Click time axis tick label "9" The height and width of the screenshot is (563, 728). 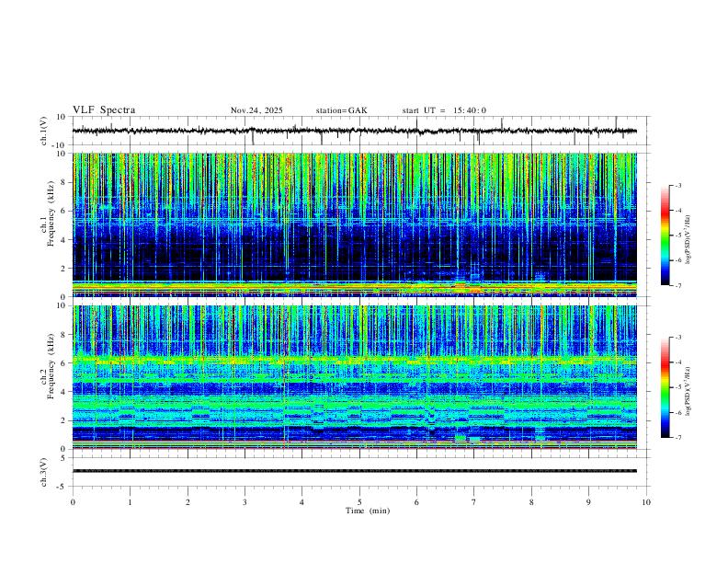click(588, 502)
